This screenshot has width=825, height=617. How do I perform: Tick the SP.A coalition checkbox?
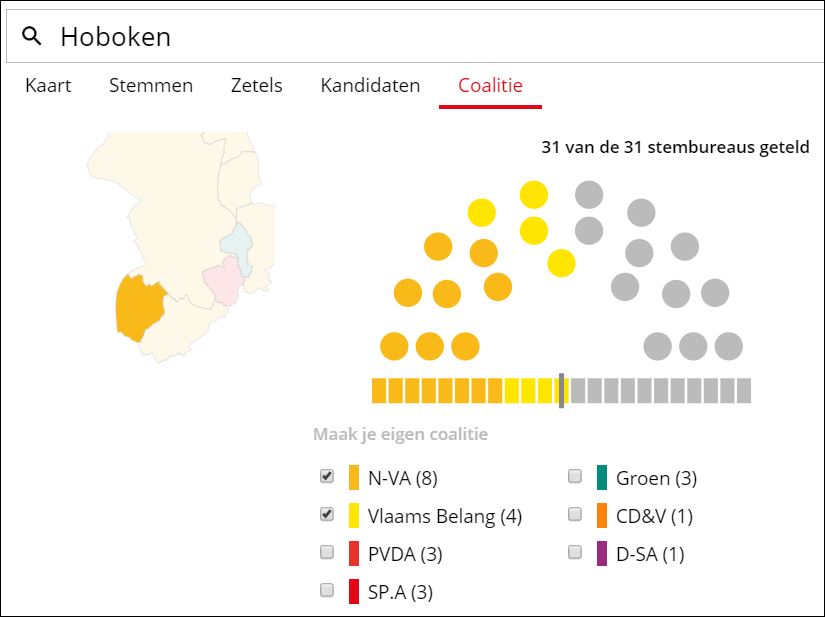327,591
